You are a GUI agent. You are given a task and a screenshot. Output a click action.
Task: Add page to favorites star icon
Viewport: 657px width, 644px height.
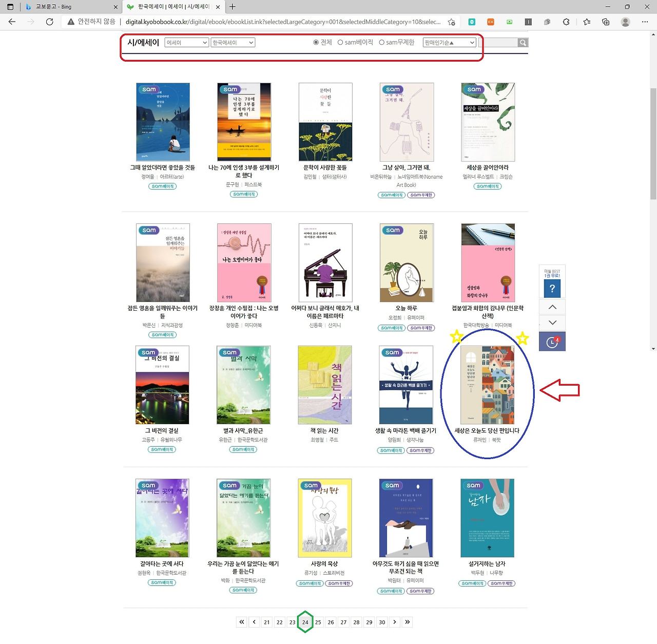[x=451, y=22]
